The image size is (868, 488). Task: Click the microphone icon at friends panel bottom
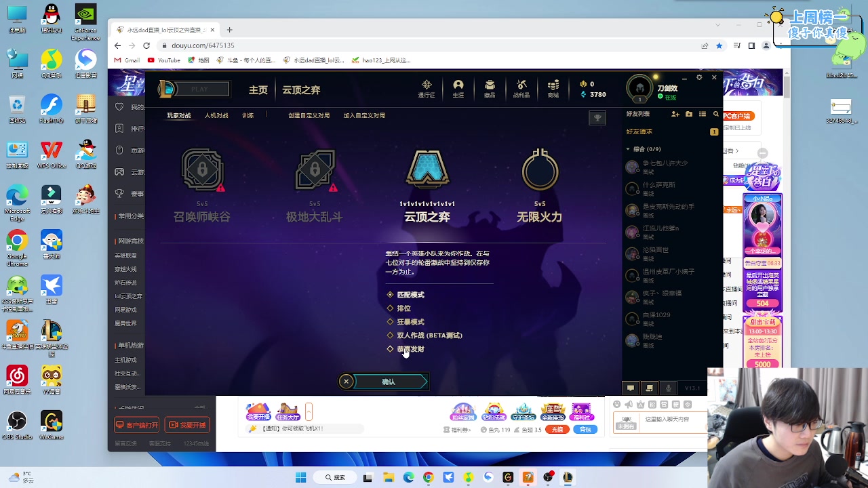669,388
